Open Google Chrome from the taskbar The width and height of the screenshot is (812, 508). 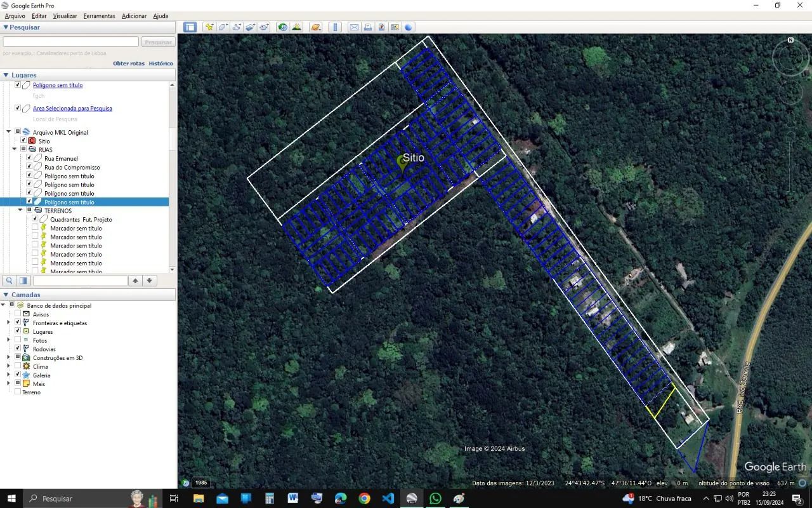[x=364, y=498]
